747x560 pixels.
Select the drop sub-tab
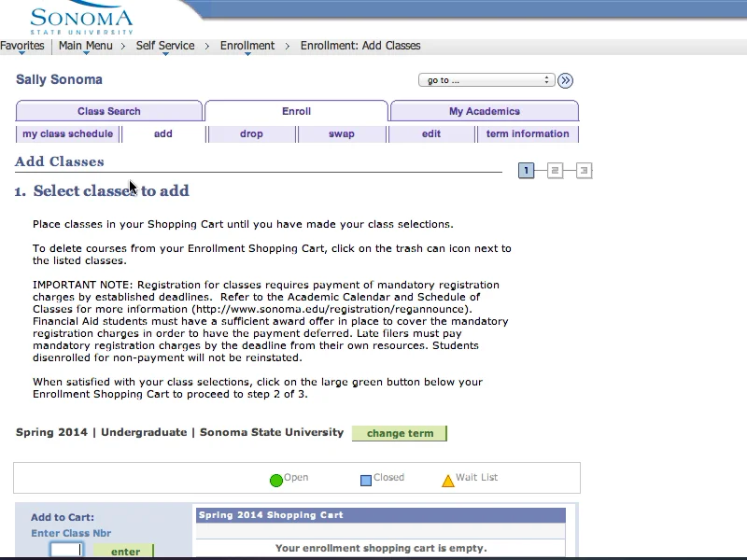251,133
